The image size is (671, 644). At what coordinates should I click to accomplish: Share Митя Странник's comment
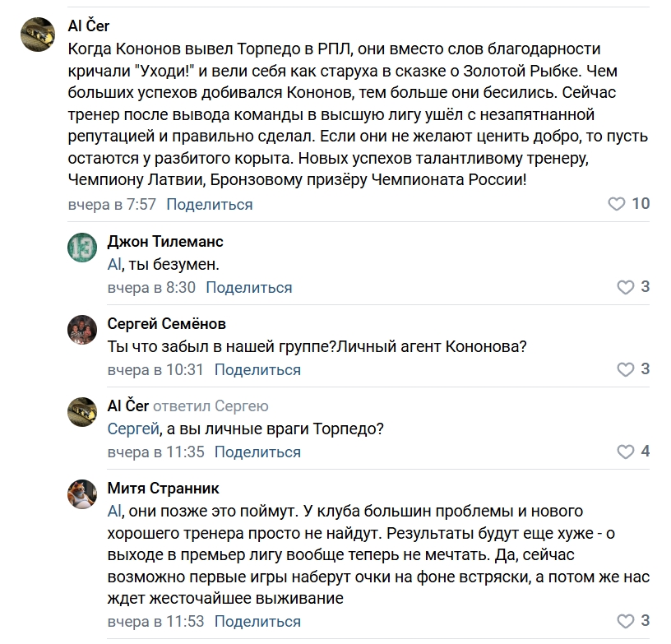point(257,622)
